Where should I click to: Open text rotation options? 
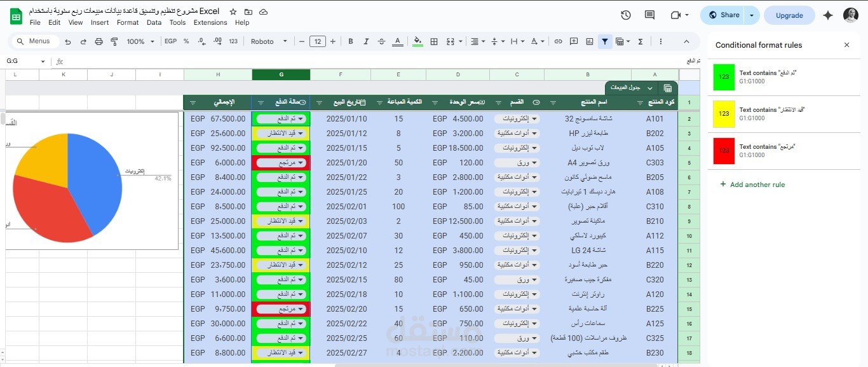coord(538,41)
